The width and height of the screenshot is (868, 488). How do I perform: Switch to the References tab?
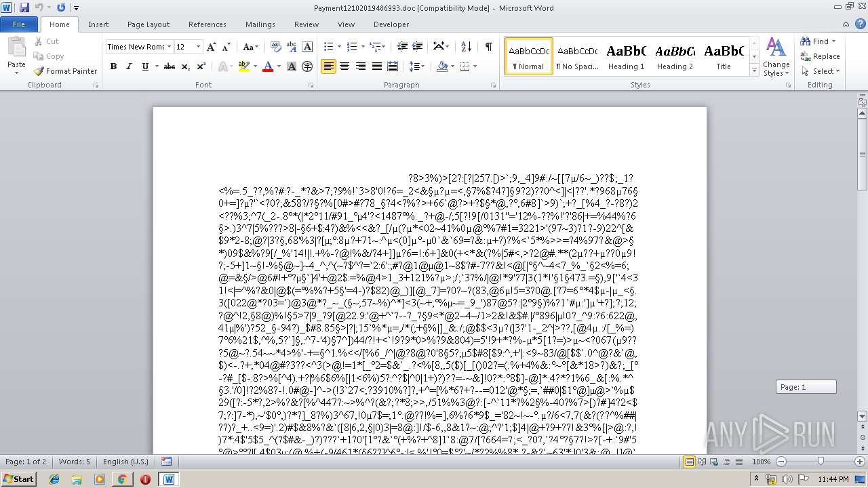pyautogui.click(x=208, y=24)
